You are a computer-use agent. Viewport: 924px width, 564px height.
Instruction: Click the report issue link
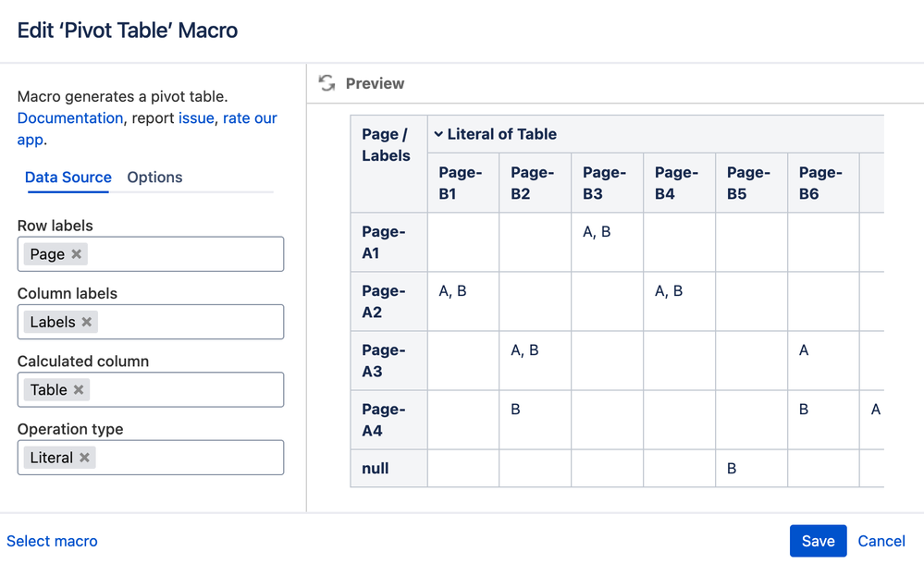(196, 118)
